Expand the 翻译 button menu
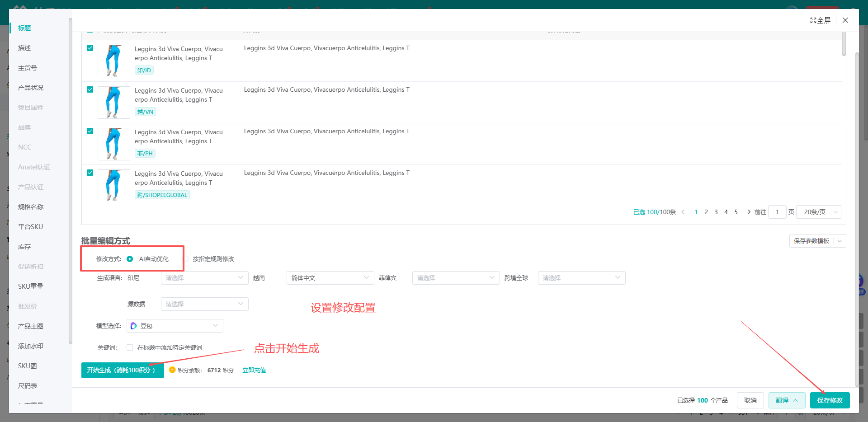Screen dimensions: 868x422 (787, 400)
